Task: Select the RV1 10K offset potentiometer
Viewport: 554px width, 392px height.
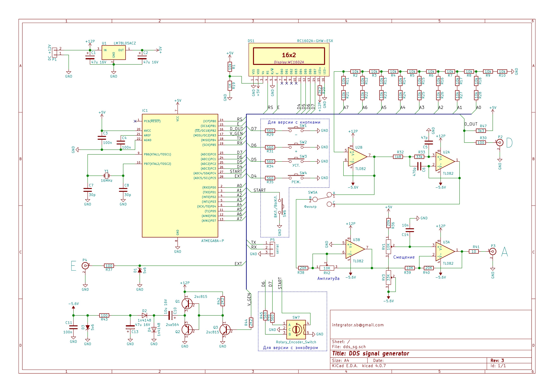Action: click(x=388, y=246)
